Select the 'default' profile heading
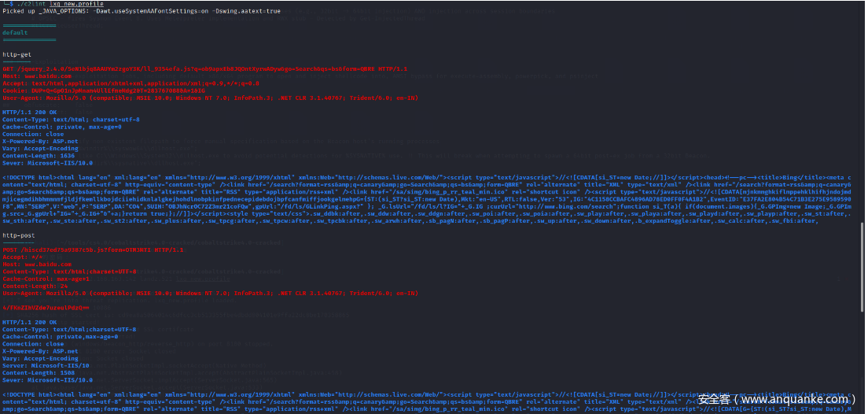Viewport: 868px width, 414px height. 15,33
